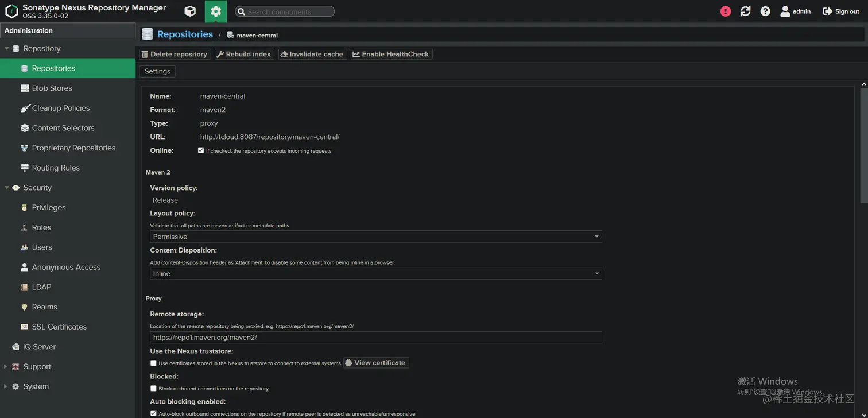Click the Sign out text link
The width and height of the screenshot is (868, 418).
click(x=847, y=11)
